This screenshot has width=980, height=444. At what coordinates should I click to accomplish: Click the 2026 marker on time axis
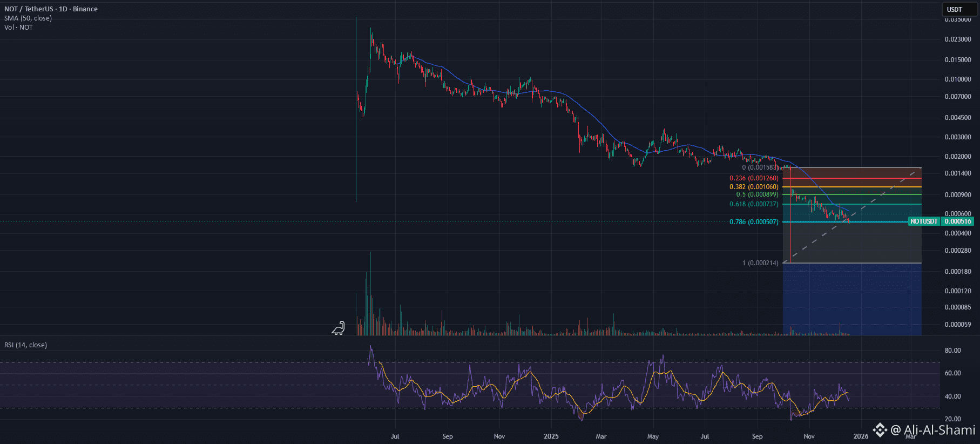point(861,436)
